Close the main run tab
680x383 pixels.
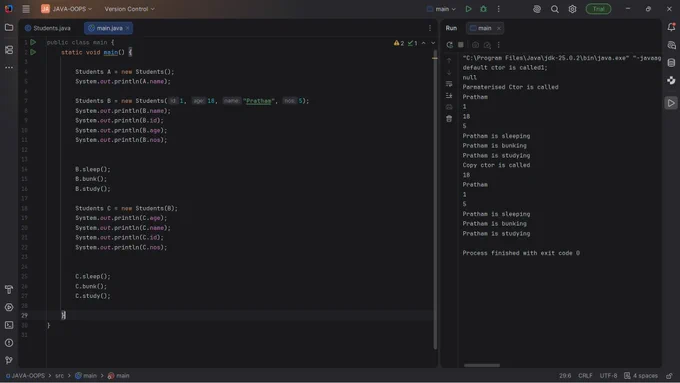tap(499, 28)
